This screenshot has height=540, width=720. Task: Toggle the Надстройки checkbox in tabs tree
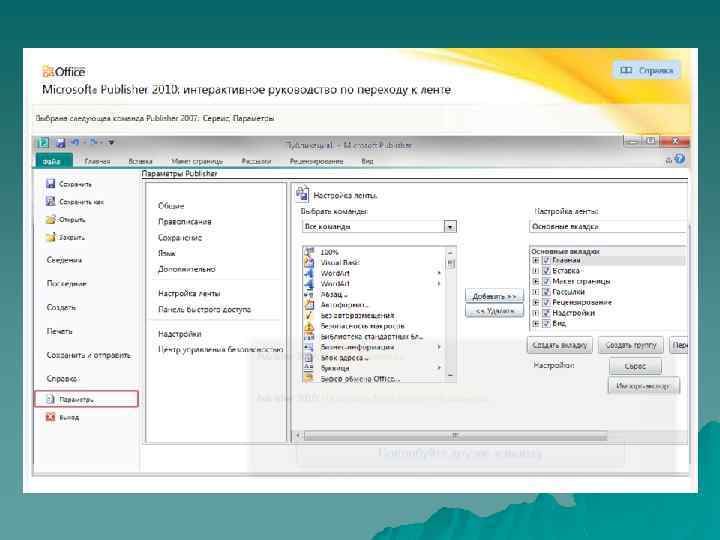(x=546, y=313)
